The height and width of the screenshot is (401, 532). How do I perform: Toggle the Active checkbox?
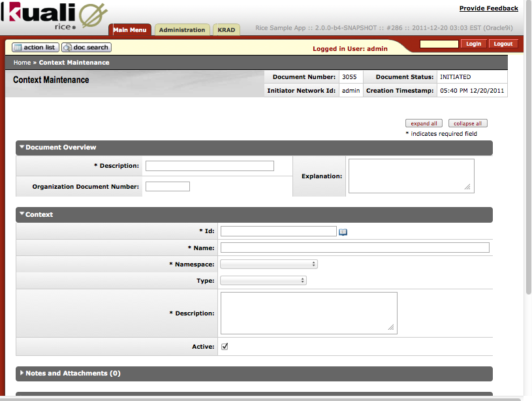[x=225, y=347]
